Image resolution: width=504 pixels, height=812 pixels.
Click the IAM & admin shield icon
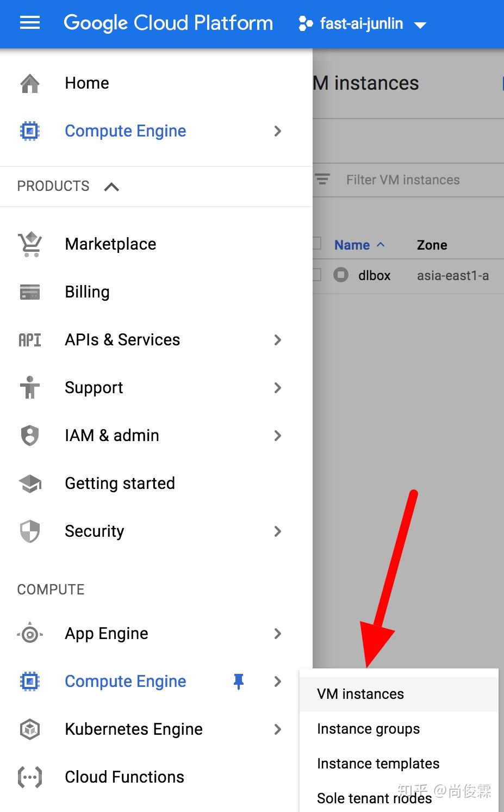[30, 436]
